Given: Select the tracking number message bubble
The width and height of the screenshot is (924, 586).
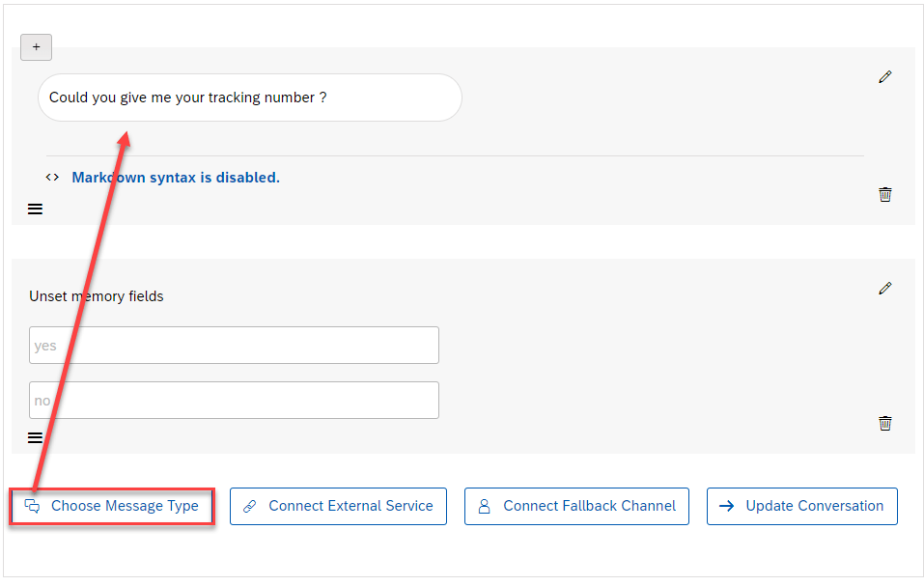Looking at the screenshot, I should (249, 98).
